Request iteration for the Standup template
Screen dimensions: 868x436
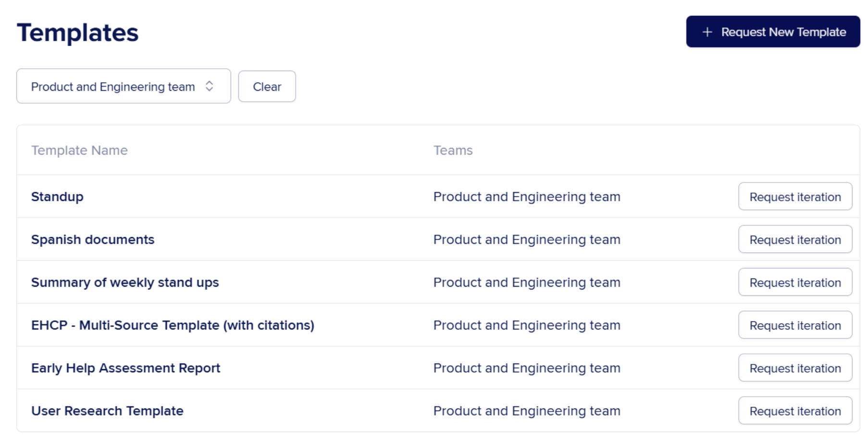(x=795, y=197)
